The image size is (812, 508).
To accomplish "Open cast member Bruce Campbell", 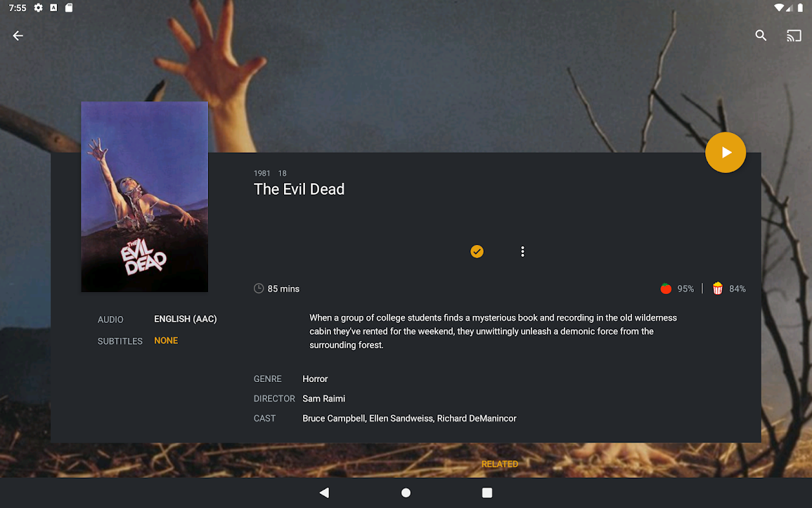I will 333,419.
